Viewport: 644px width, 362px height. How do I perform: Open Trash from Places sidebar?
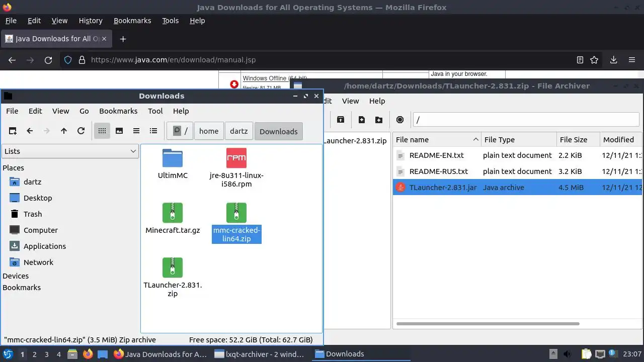(33, 214)
